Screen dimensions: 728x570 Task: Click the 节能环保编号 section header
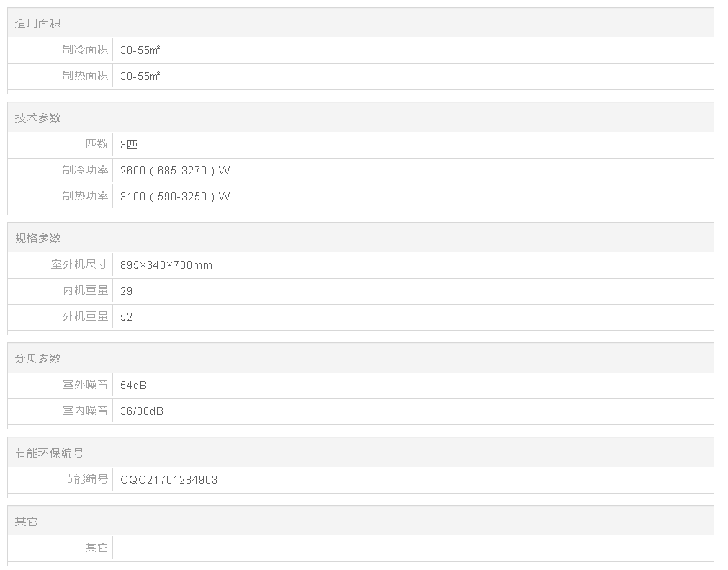coord(49,453)
